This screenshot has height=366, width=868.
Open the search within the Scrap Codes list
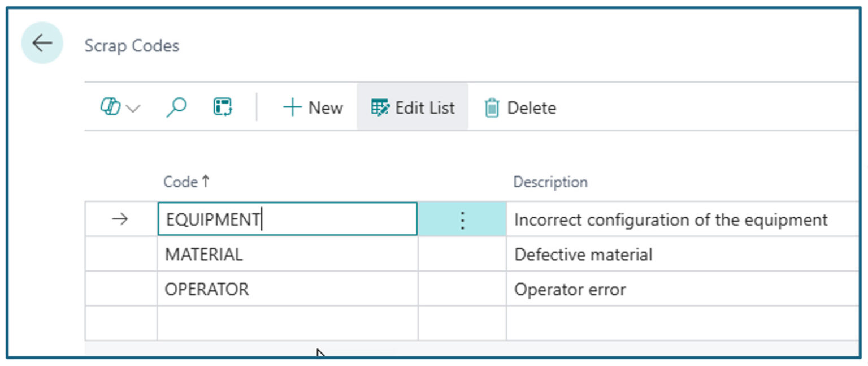click(176, 107)
